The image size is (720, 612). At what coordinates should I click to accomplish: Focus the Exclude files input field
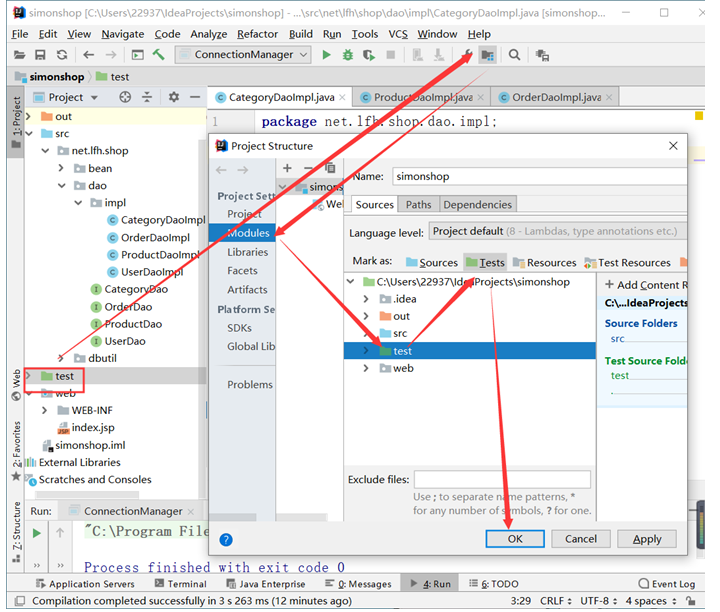tap(502, 479)
